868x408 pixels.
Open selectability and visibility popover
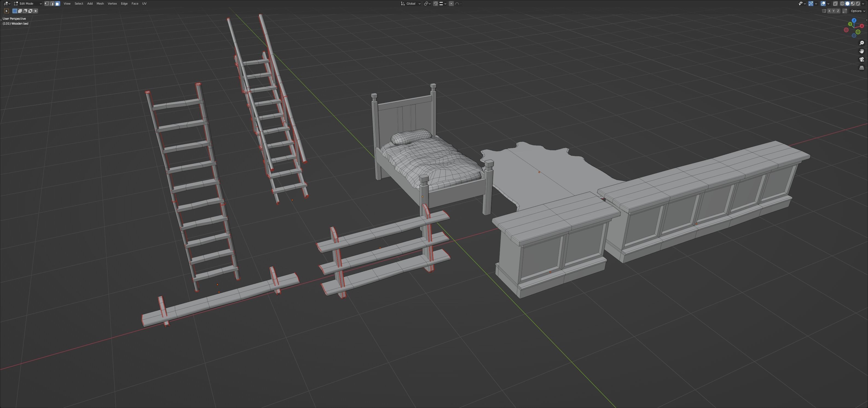click(802, 4)
